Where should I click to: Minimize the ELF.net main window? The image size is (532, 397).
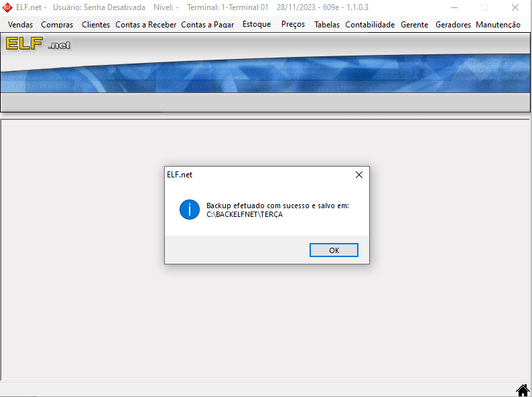(454, 7)
